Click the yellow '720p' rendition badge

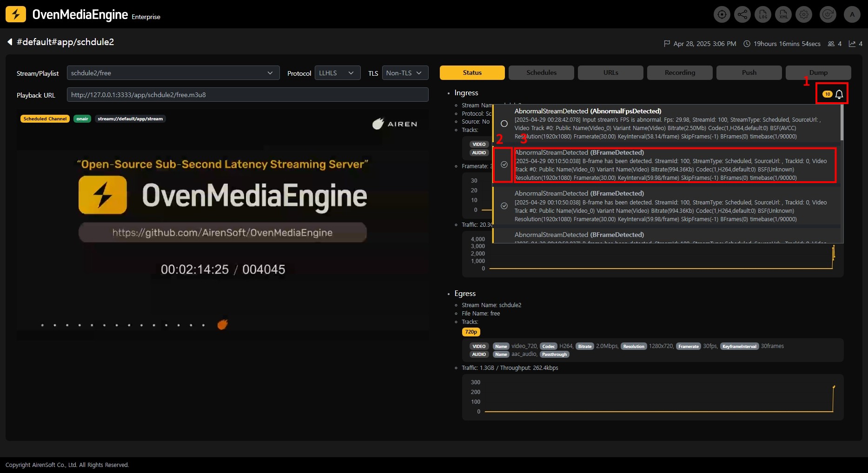[x=471, y=332]
